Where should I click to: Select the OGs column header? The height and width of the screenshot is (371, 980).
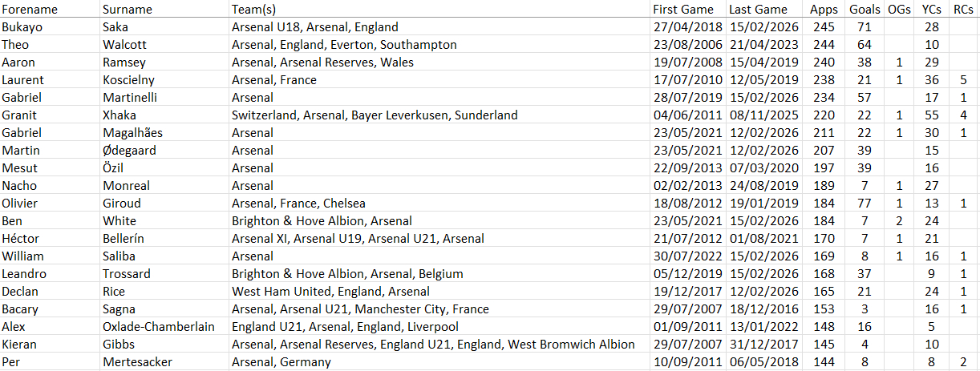pos(900,10)
